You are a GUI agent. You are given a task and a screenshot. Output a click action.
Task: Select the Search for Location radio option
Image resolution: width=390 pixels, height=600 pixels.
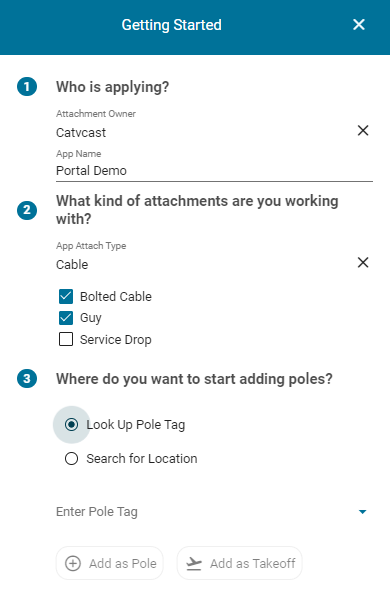(72, 458)
